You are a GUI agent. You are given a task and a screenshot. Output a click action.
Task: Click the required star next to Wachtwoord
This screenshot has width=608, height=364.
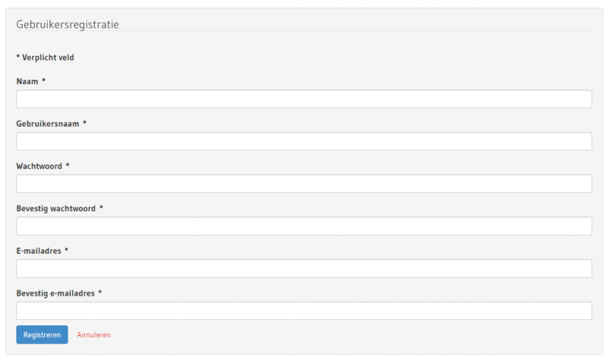[68, 165]
